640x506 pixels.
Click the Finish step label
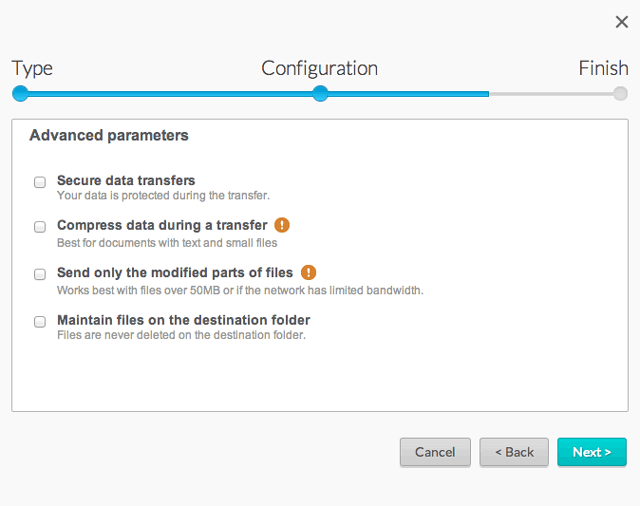[603, 68]
